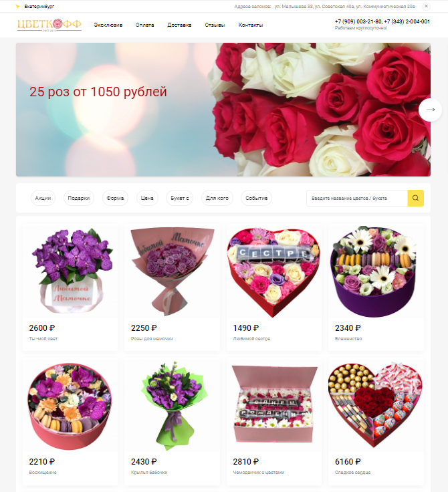Expand the Форма filter
Screen dimensions: 448x492
tap(115, 198)
